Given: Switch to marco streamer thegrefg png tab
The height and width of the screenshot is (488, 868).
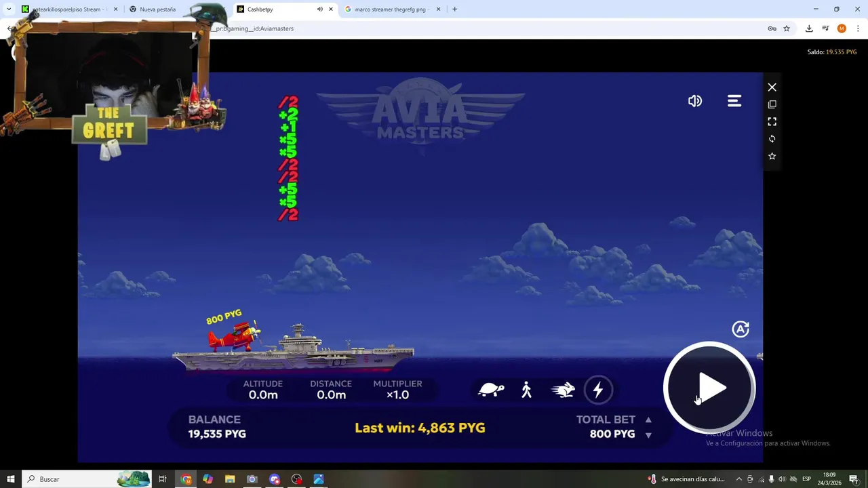Looking at the screenshot, I should [393, 9].
